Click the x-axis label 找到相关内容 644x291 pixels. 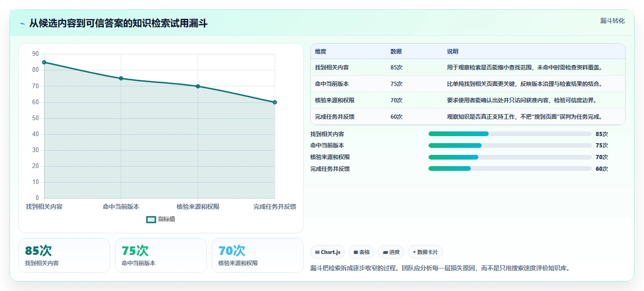(44, 207)
